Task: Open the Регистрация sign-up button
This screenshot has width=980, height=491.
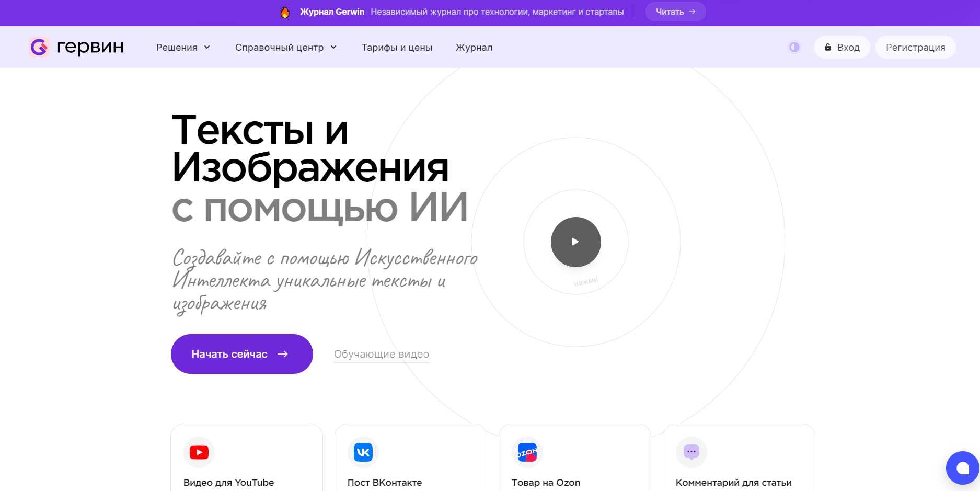Action: [x=915, y=47]
